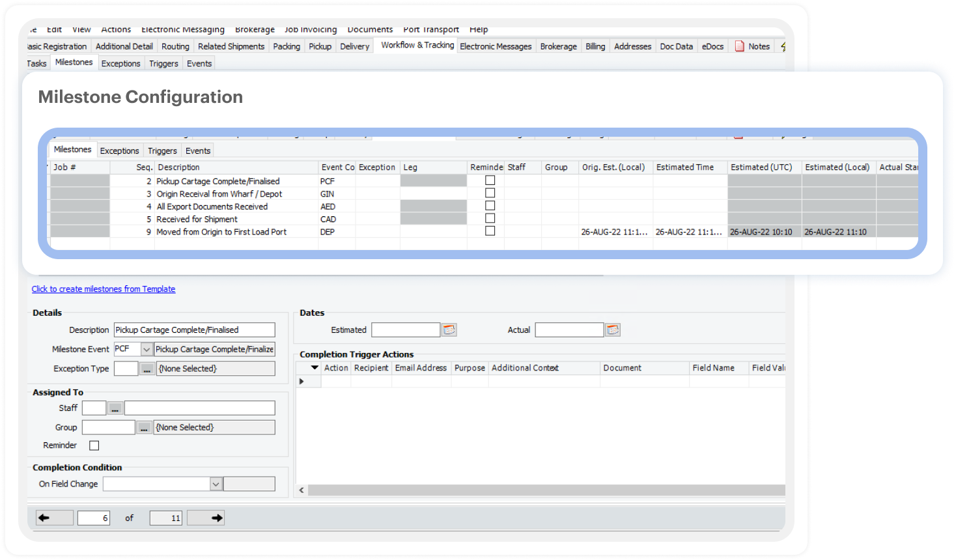The height and width of the screenshot is (560, 956).
Task: Open the Completion Trigger Actions column selector arrow
Action: [x=315, y=368]
